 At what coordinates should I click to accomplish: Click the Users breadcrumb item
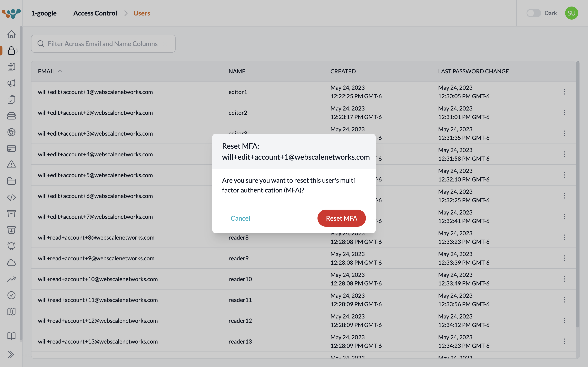click(142, 13)
